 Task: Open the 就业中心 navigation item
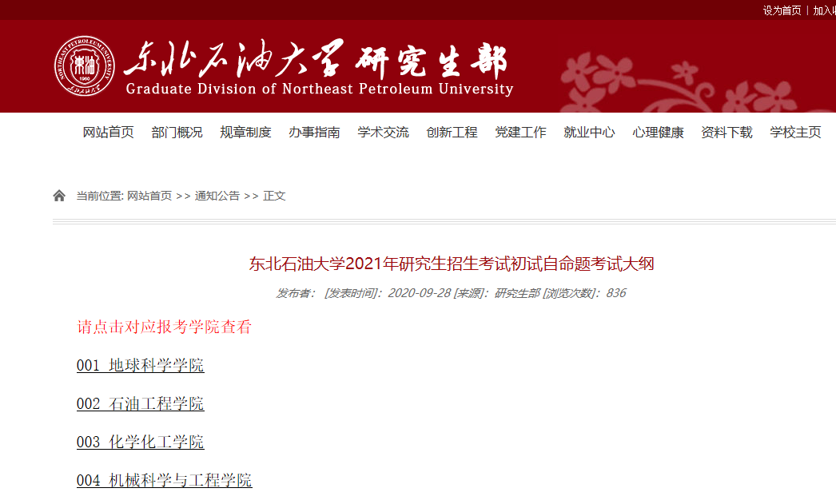pos(589,133)
